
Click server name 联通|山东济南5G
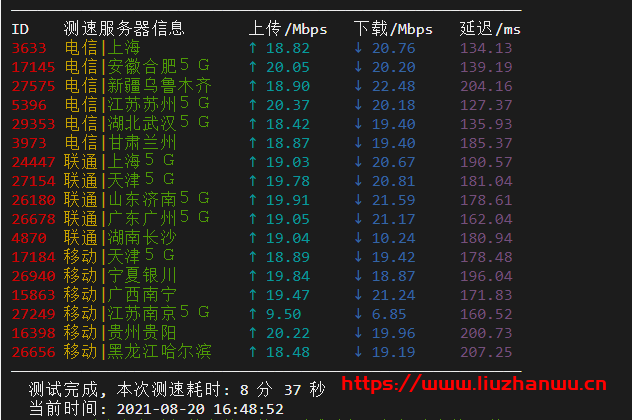[137, 200]
